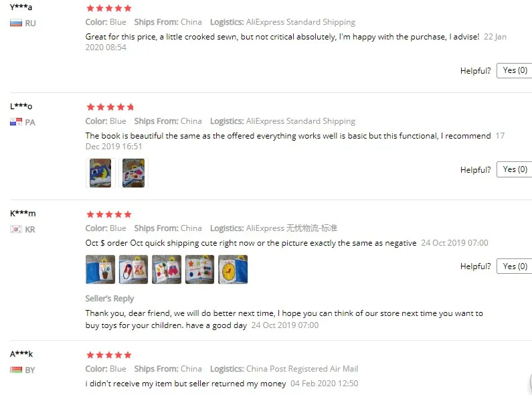The image size is (532, 395).
Task: Mark L***o's review helpful with Yes (0)
Action: click(x=515, y=169)
